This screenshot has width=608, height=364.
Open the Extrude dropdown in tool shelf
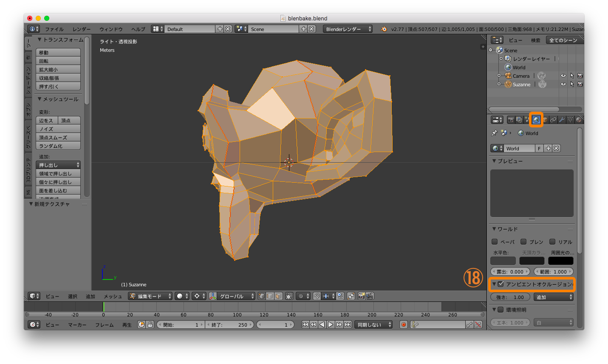[x=58, y=165]
